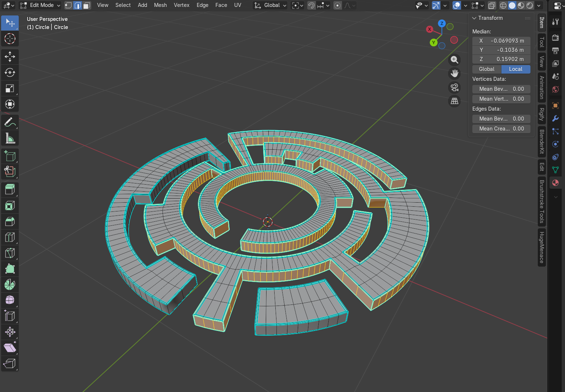Adjust the Mean Bevel weight slider
565x392 pixels.
tap(501, 89)
